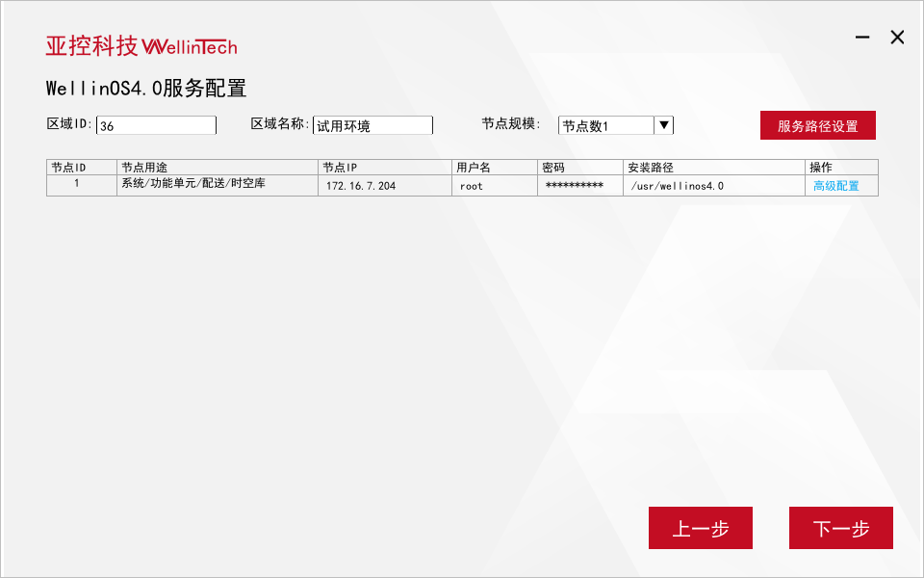Click the 区域名称 input field
This screenshot has width=924, height=578.
372,125
